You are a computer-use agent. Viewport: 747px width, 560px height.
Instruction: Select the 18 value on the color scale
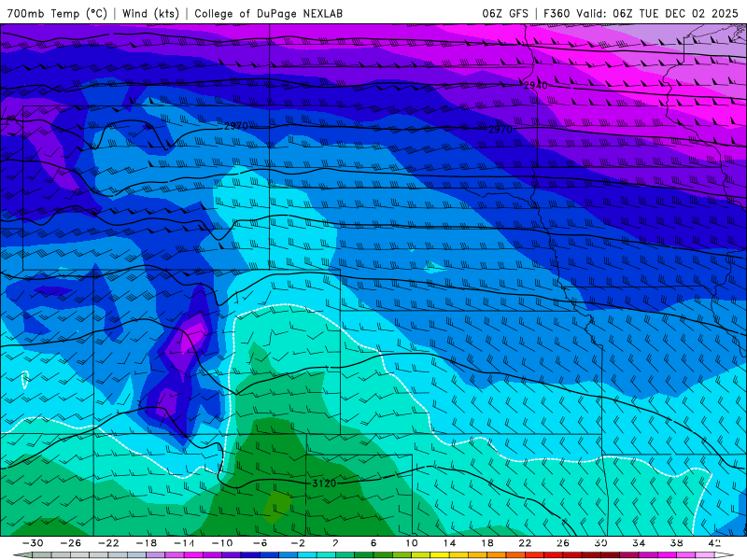(486, 543)
